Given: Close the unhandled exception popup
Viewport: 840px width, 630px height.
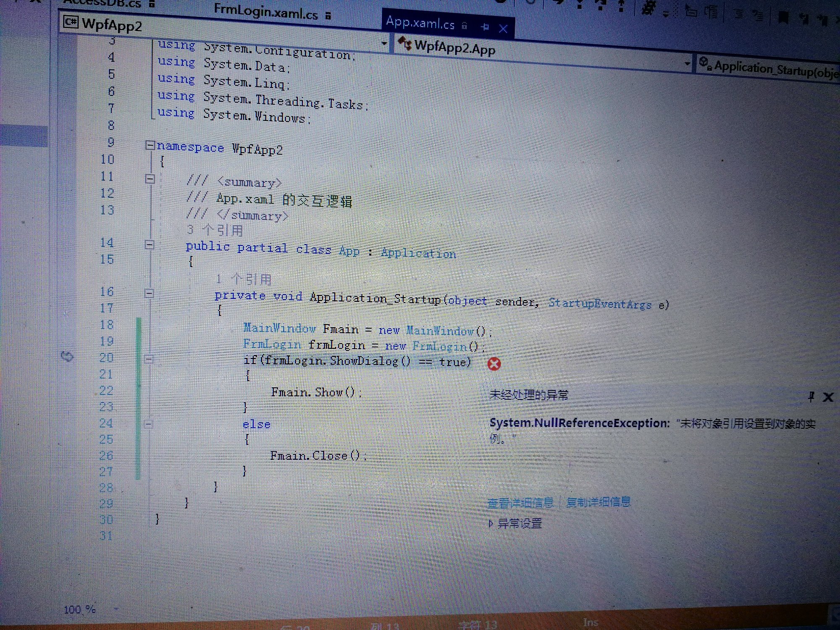Looking at the screenshot, I should 828,397.
